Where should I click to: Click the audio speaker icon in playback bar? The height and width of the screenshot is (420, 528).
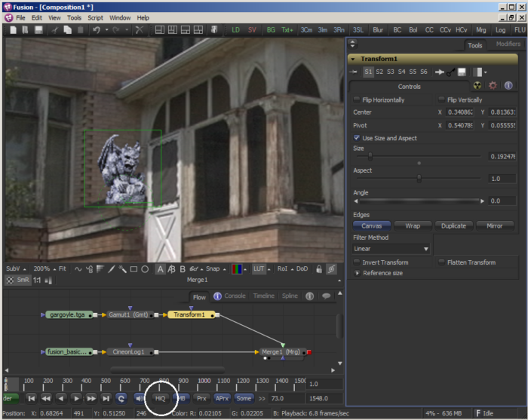tap(139, 398)
